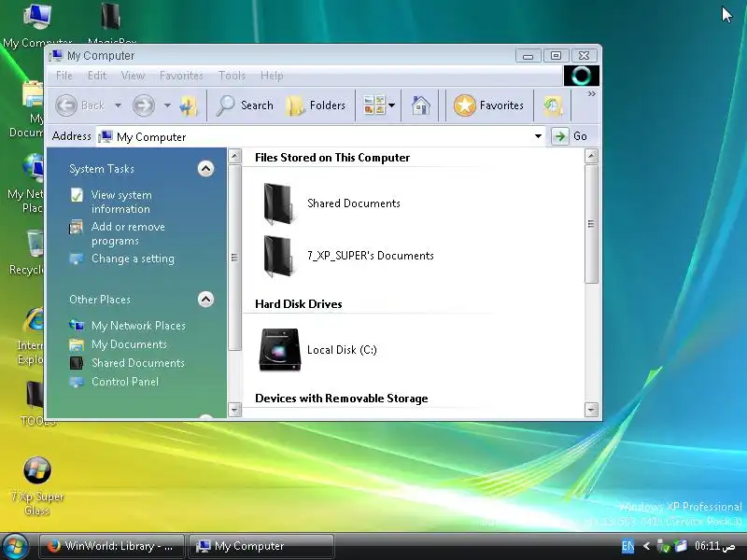The height and width of the screenshot is (560, 747).
Task: Open the Tools menu
Action: 232,76
